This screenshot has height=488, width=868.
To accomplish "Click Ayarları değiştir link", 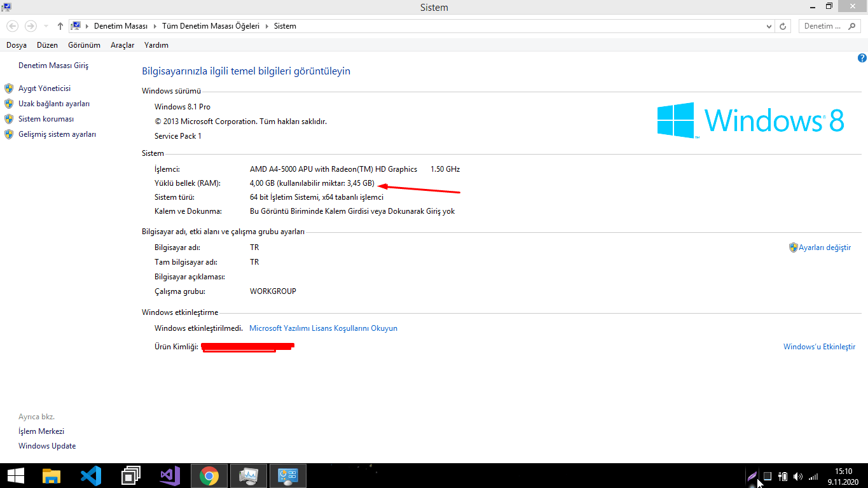I will 825,247.
